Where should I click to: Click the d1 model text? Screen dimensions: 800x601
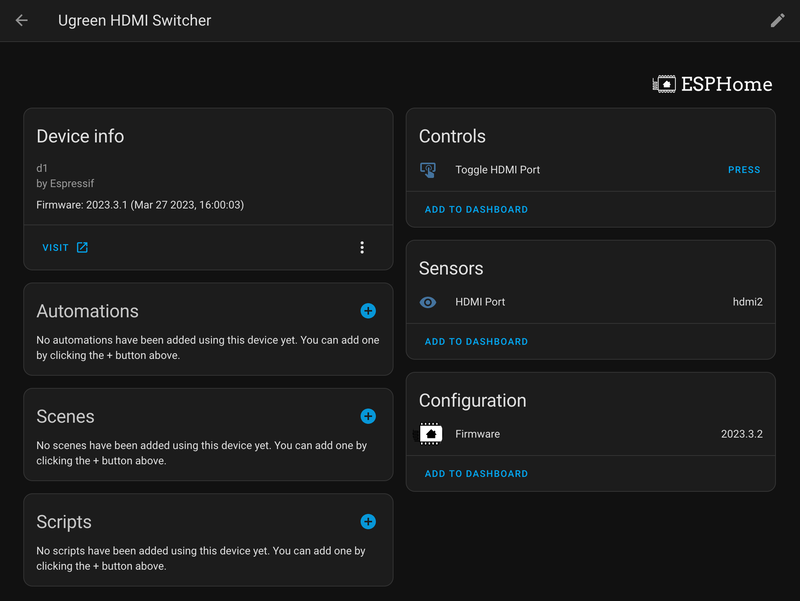click(x=42, y=168)
